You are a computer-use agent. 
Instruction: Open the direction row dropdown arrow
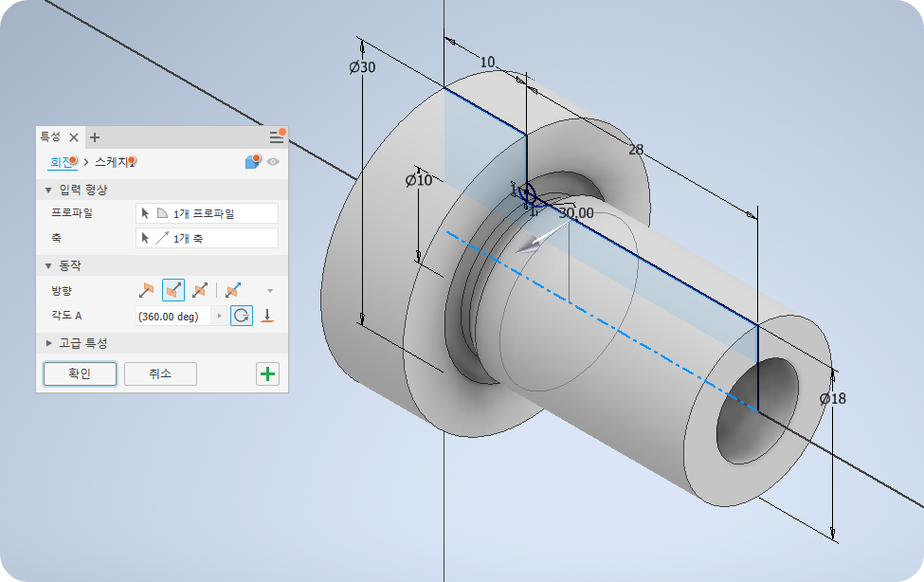pos(270,291)
